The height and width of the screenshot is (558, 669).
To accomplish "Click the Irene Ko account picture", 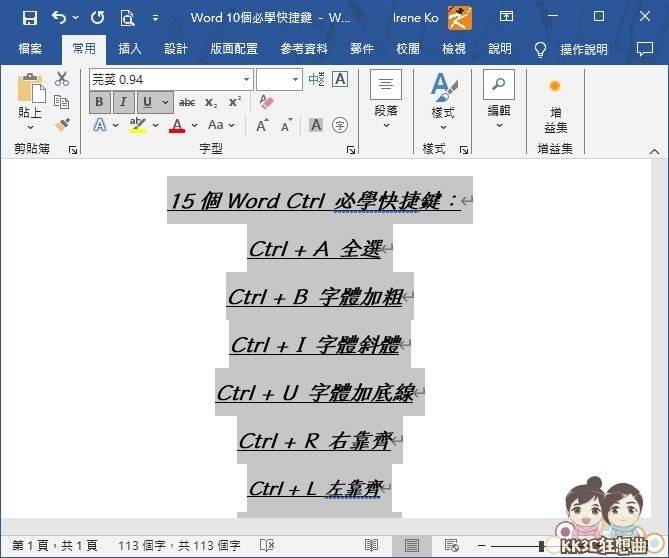I will tap(460, 17).
